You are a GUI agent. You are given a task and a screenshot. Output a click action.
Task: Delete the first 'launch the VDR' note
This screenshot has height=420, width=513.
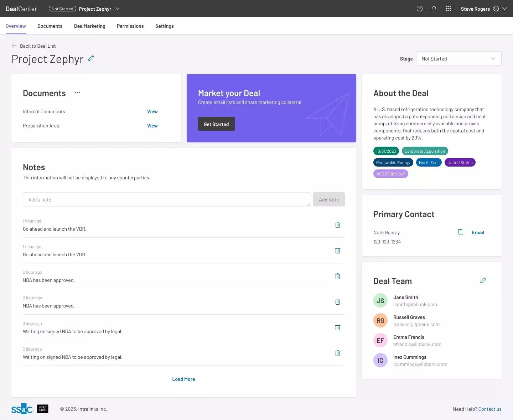point(338,225)
